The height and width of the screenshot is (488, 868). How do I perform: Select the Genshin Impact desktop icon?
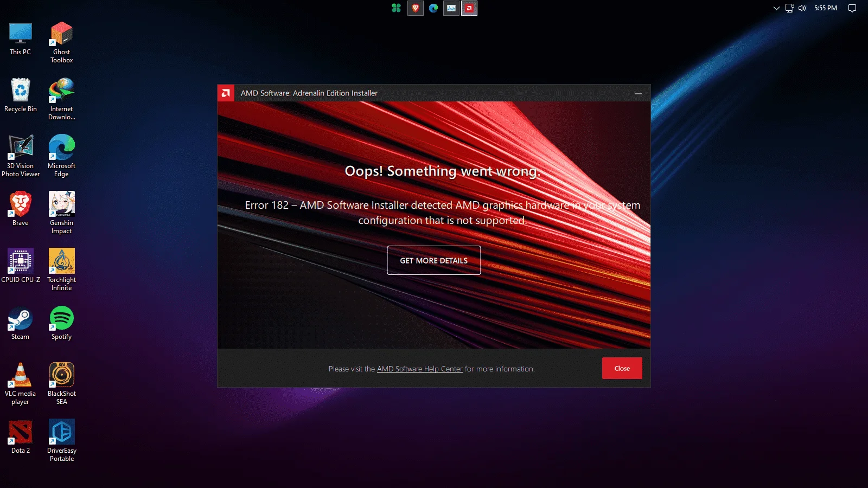click(x=62, y=213)
